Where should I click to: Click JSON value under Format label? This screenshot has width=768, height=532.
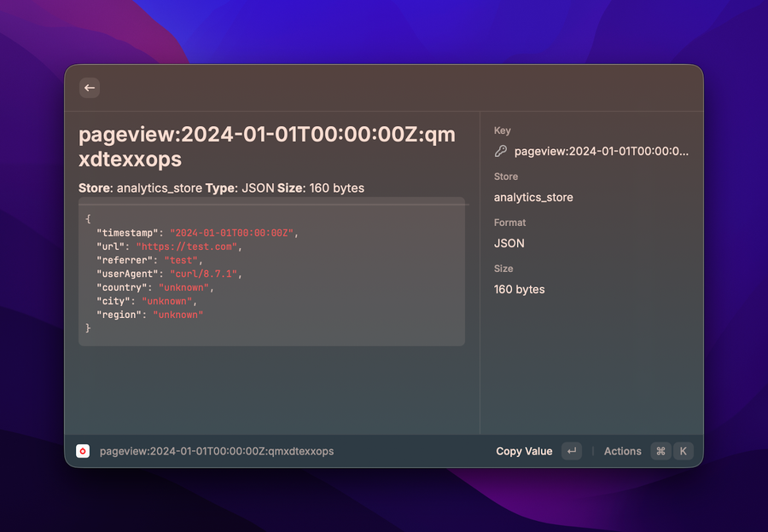tap(509, 243)
